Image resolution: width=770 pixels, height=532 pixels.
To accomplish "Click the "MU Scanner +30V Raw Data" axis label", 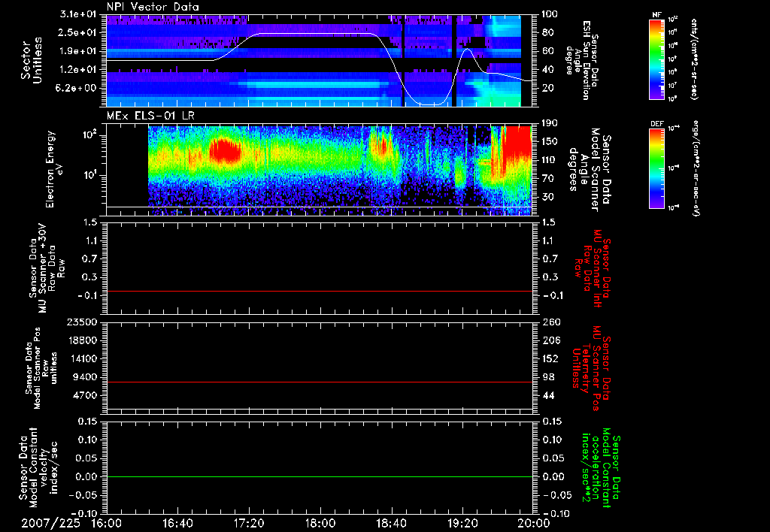I will (x=47, y=268).
